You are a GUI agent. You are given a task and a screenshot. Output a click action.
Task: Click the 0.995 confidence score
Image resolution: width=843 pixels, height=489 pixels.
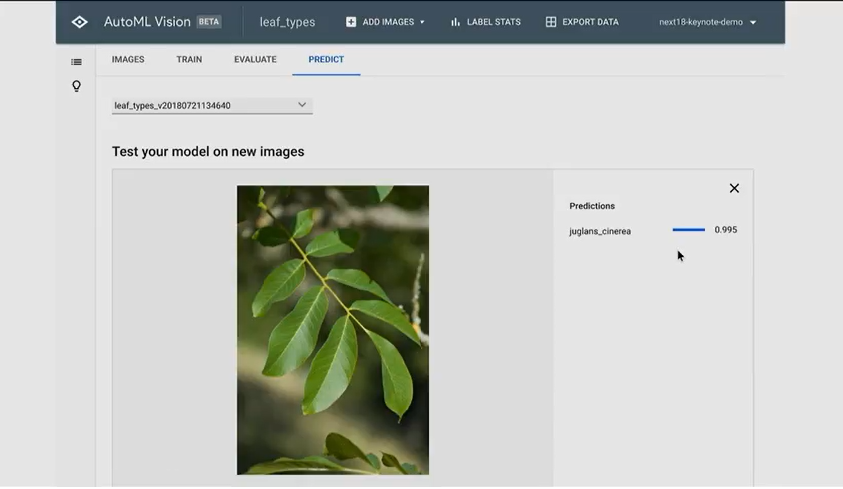(x=726, y=230)
